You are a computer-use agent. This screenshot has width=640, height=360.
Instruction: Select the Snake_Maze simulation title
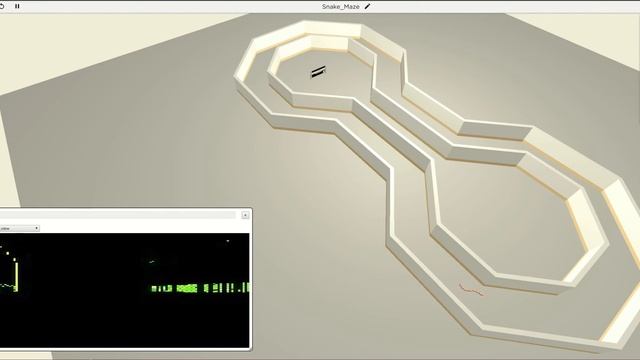coord(340,7)
